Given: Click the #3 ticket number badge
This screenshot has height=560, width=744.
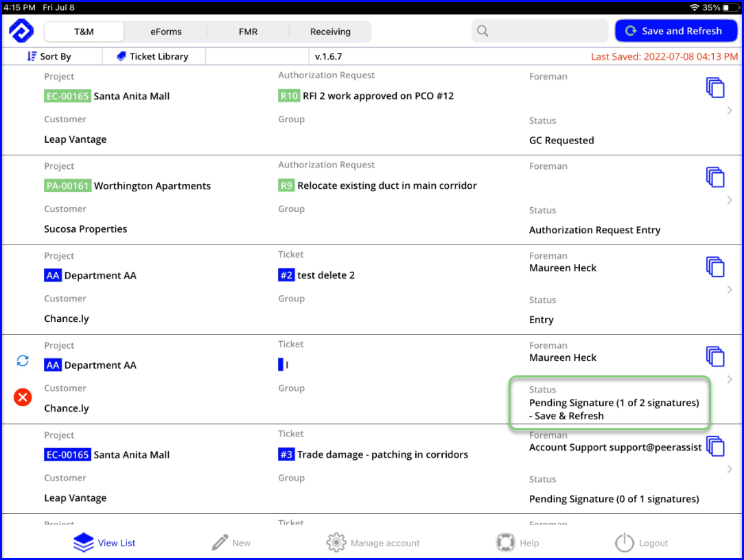Looking at the screenshot, I should [x=286, y=454].
